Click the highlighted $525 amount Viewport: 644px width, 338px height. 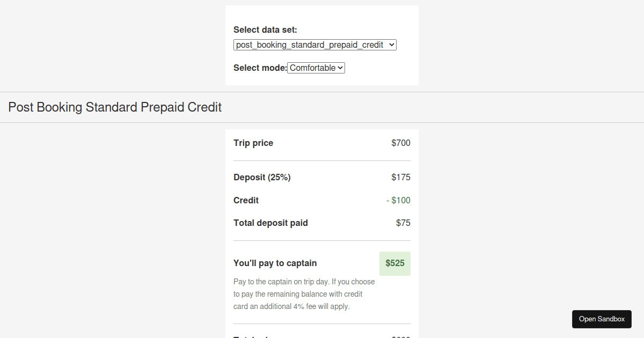395,263
